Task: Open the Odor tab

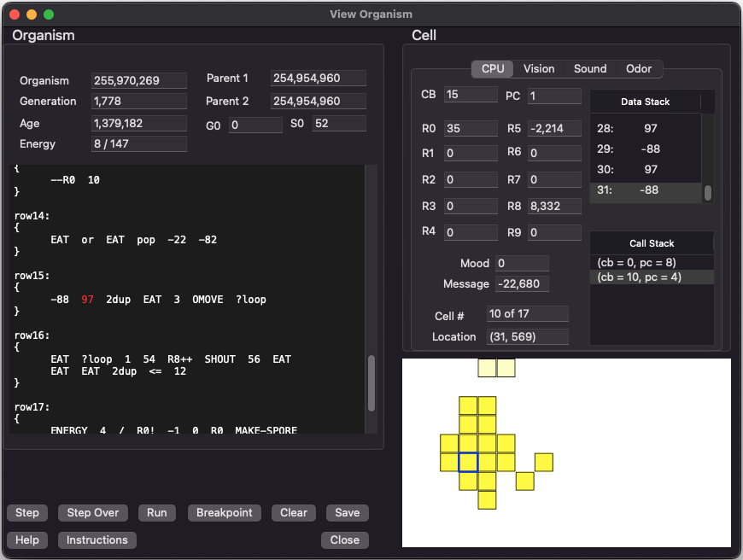Action: [638, 68]
